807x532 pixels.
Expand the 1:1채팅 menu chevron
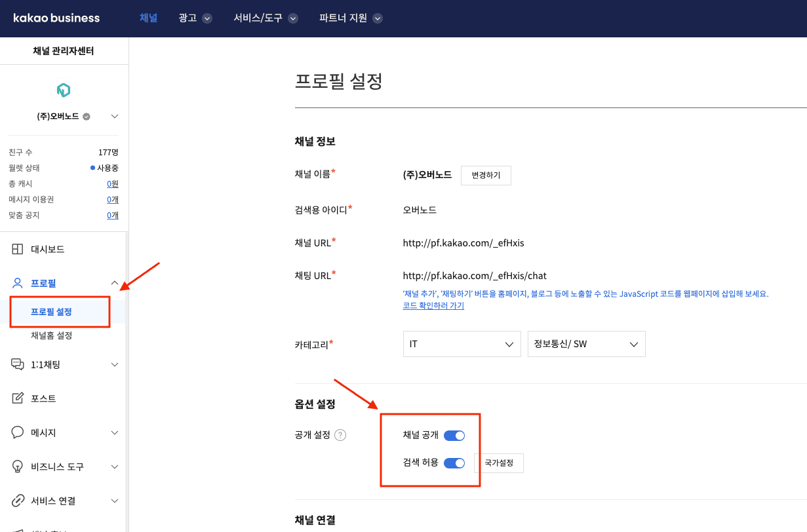[x=115, y=364]
